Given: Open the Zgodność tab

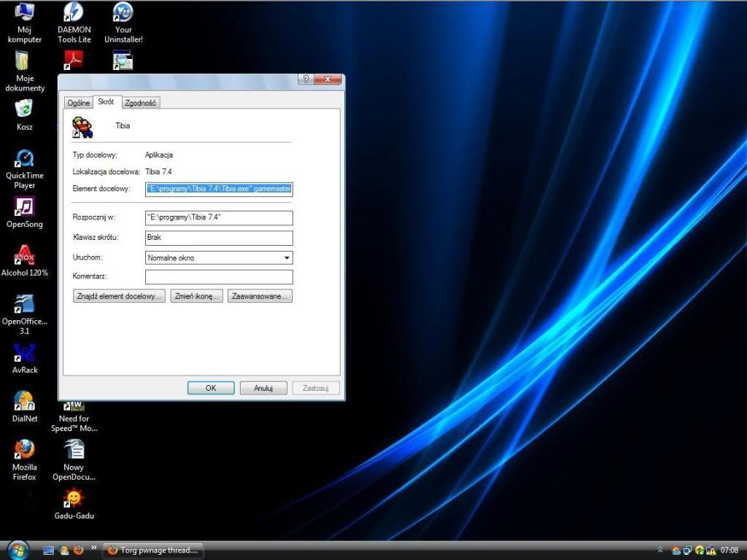Looking at the screenshot, I should tap(140, 103).
